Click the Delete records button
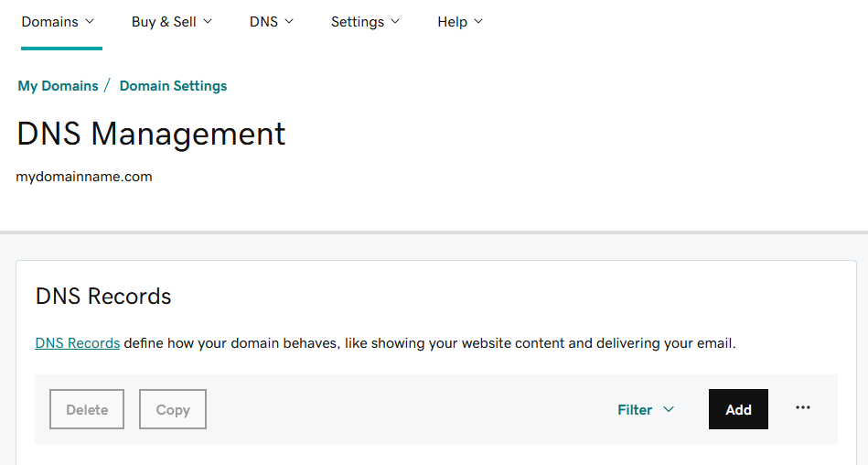The width and height of the screenshot is (868, 465). 87,409
